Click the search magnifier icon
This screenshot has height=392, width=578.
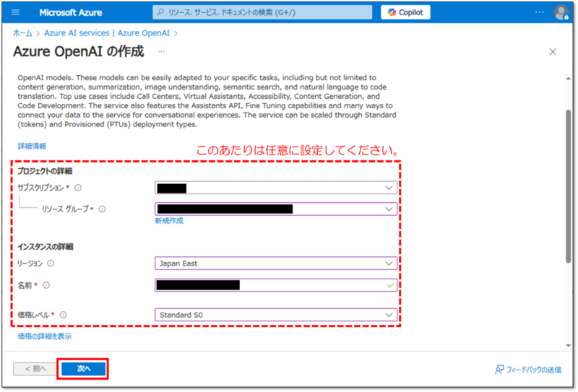(x=160, y=12)
